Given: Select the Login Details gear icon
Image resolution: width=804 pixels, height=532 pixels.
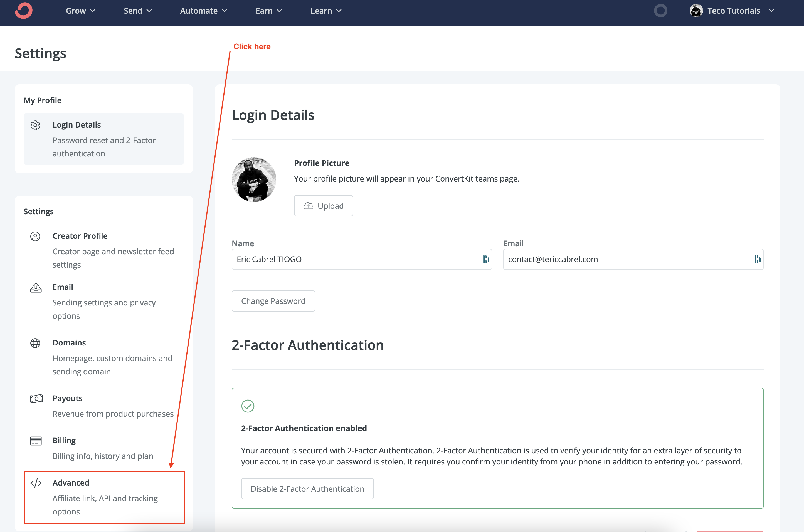Looking at the screenshot, I should click(35, 125).
